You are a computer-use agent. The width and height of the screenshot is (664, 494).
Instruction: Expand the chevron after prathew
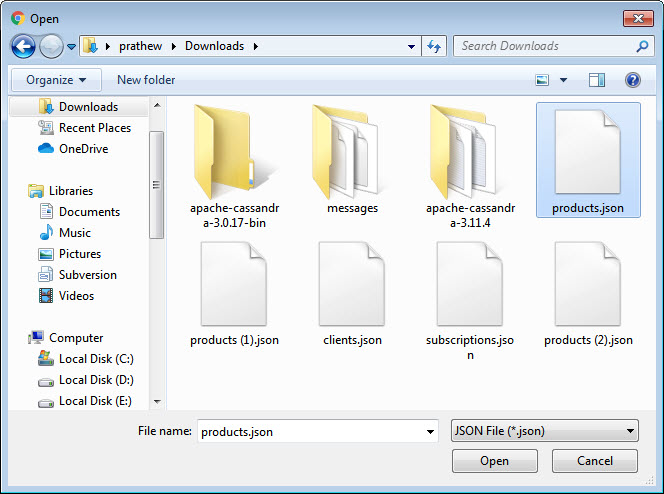(174, 46)
